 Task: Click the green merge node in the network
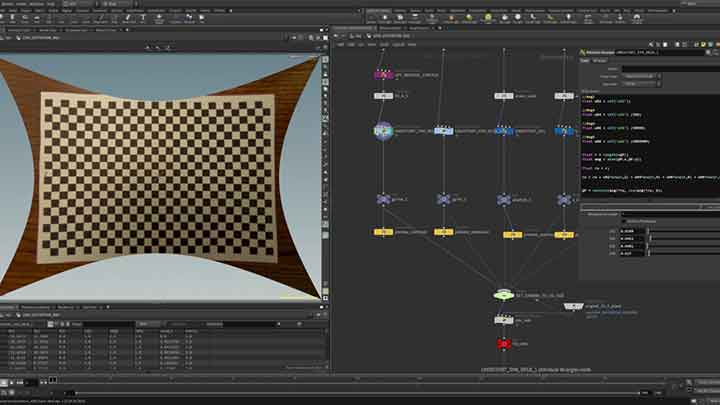pyautogui.click(x=503, y=295)
